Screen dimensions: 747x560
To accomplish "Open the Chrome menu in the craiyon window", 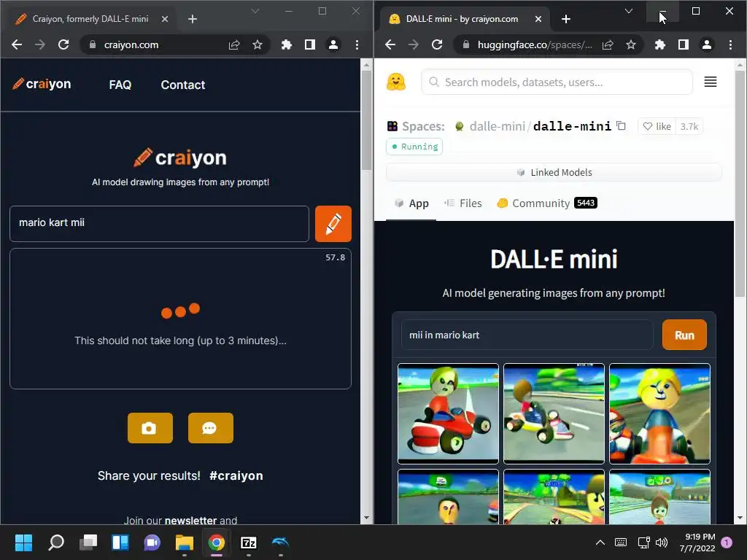I will tap(357, 44).
